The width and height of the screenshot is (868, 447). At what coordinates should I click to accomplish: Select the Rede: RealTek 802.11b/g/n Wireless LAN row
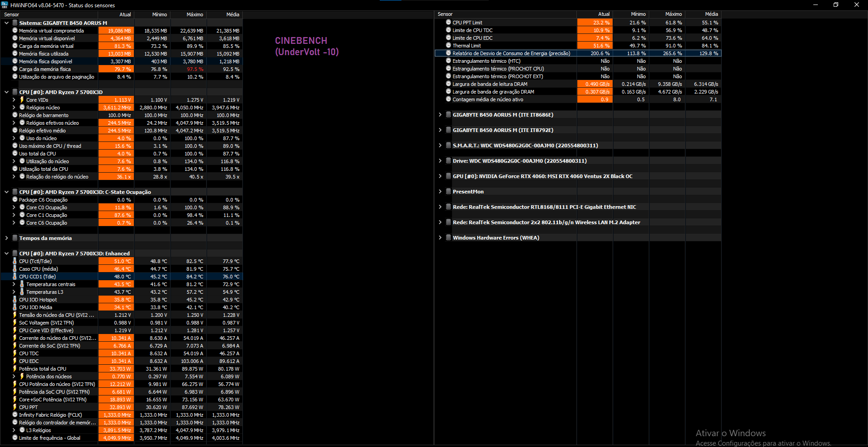(x=578, y=222)
